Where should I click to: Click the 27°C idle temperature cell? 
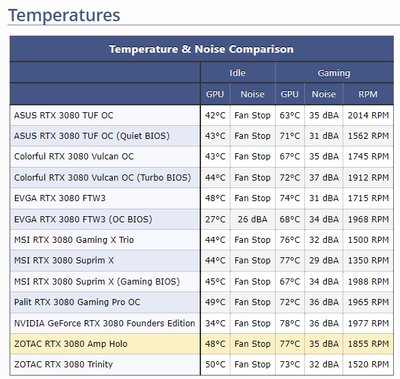click(215, 219)
